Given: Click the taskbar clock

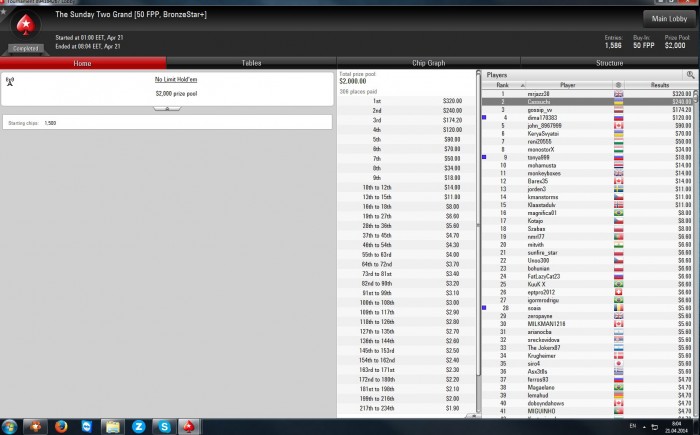Looking at the screenshot, I should (676, 427).
